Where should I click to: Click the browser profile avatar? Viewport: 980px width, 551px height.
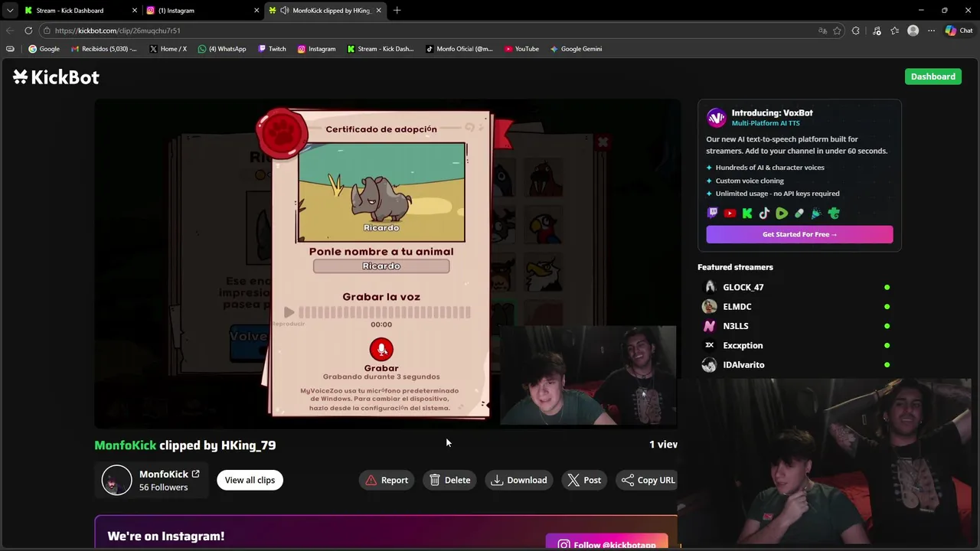point(913,31)
